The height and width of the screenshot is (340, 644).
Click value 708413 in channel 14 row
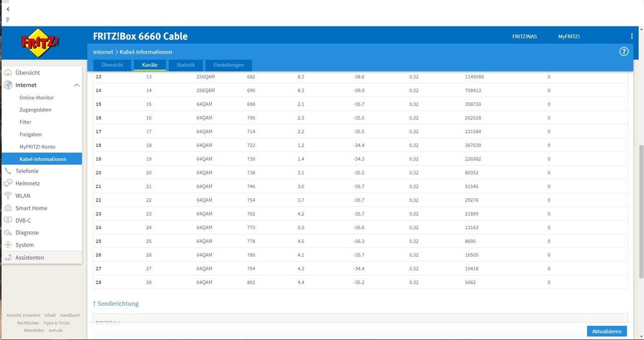(x=473, y=90)
